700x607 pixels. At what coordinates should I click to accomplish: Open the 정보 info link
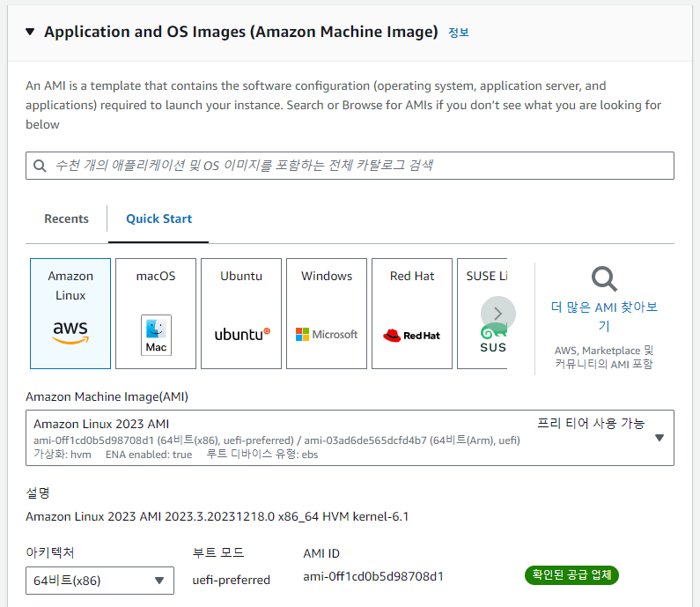459,33
